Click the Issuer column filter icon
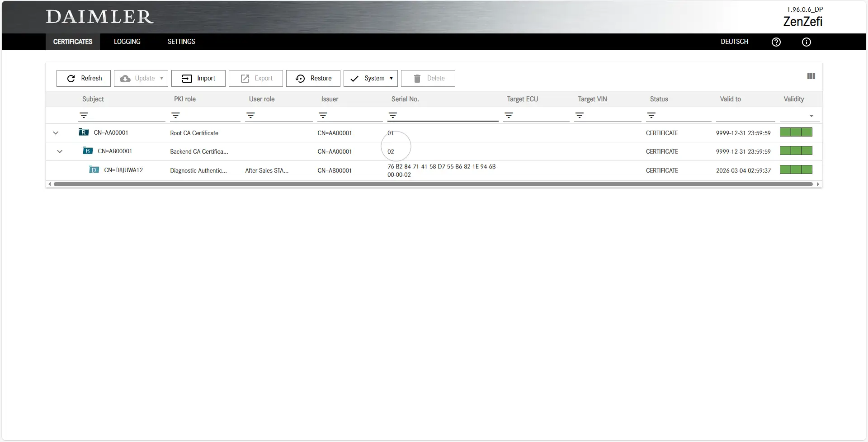Screen dimensions: 868x442 pos(323,116)
